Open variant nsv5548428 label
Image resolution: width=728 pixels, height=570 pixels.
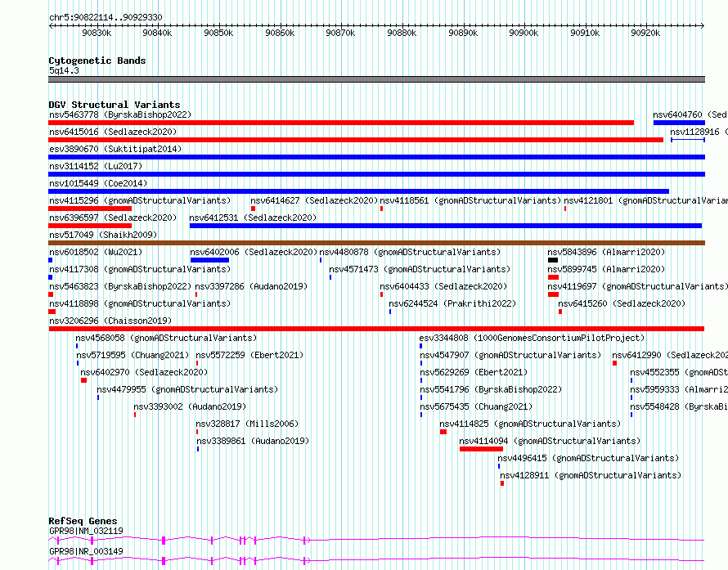tap(679, 406)
